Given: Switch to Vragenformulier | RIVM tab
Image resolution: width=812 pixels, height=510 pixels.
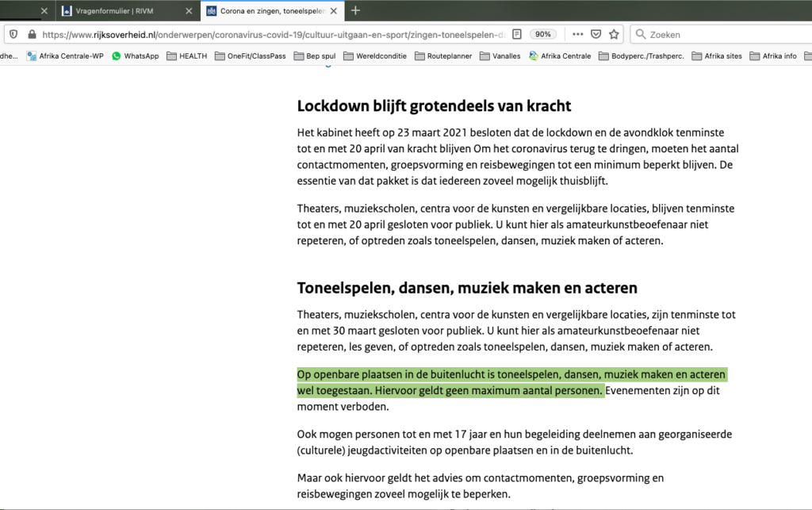Looking at the screenshot, I should 114,10.
